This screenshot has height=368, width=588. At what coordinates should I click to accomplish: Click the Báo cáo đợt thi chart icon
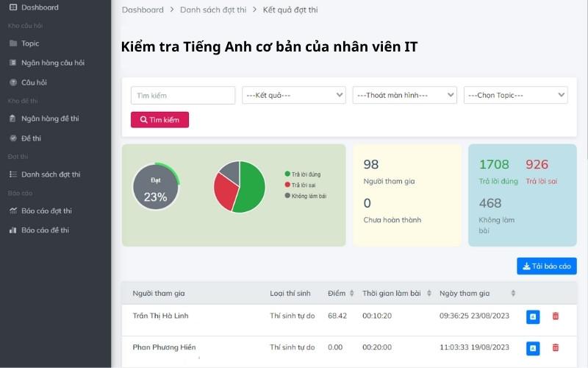click(x=13, y=210)
